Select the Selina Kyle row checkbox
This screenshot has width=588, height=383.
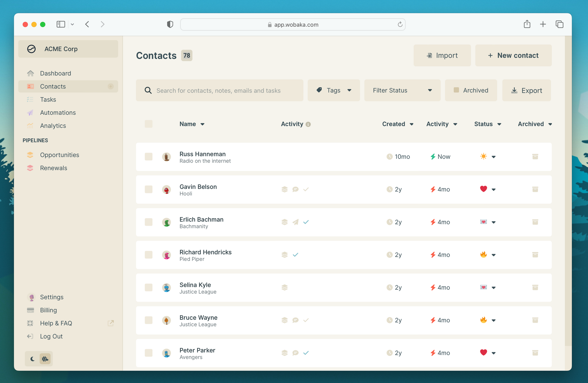point(148,287)
